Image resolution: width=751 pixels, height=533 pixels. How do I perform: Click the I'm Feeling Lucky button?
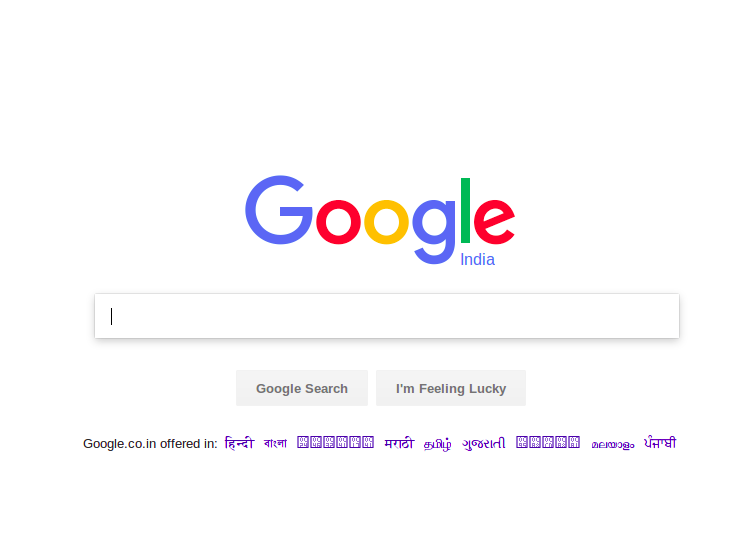tap(451, 388)
